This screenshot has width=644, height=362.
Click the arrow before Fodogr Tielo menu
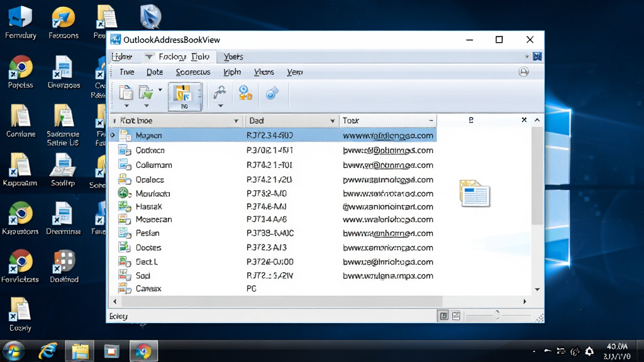(148, 57)
